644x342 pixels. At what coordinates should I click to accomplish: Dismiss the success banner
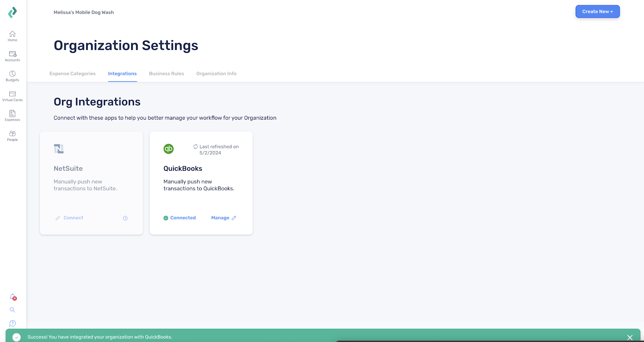click(630, 338)
